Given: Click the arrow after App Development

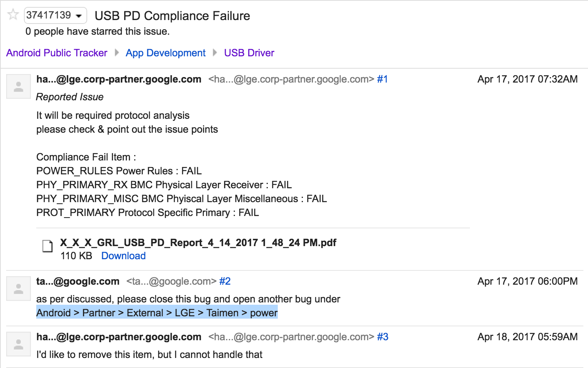Looking at the screenshot, I should coord(215,52).
